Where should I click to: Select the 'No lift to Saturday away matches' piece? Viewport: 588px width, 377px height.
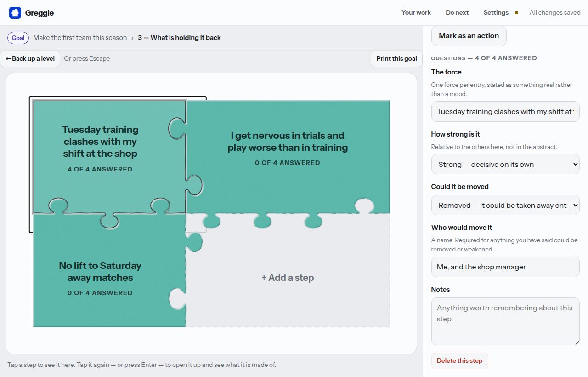(x=109, y=270)
